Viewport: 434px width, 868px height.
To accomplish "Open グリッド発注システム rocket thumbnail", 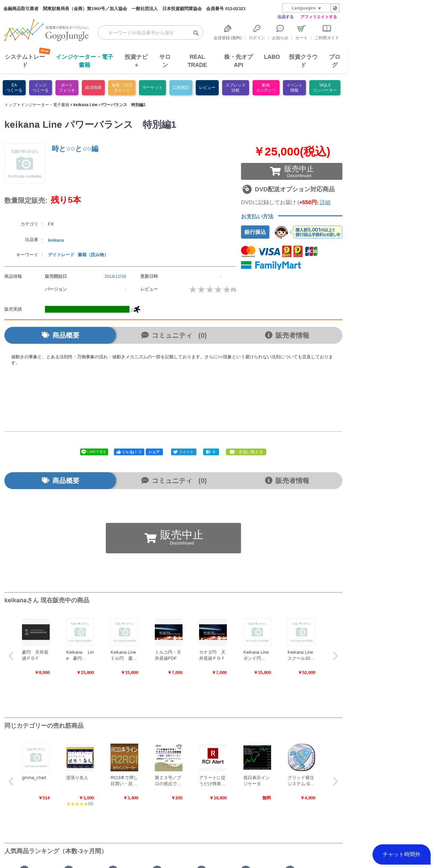I will tap(302, 757).
